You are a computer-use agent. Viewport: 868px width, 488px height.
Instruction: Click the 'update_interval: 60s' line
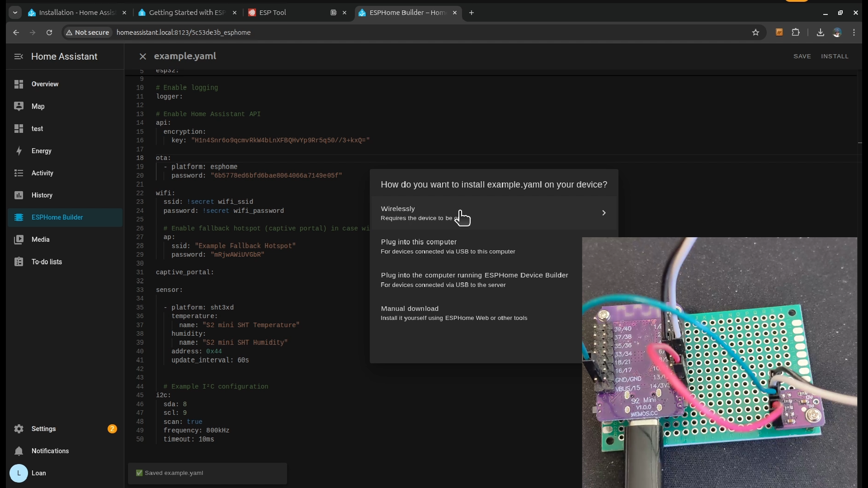coord(210,360)
